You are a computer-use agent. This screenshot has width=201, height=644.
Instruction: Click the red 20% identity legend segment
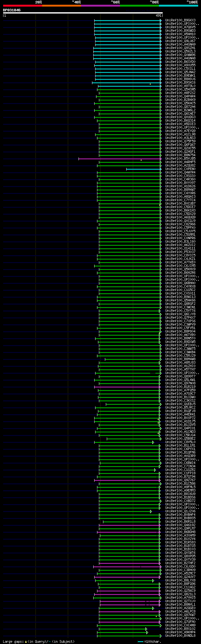pos(22,6)
